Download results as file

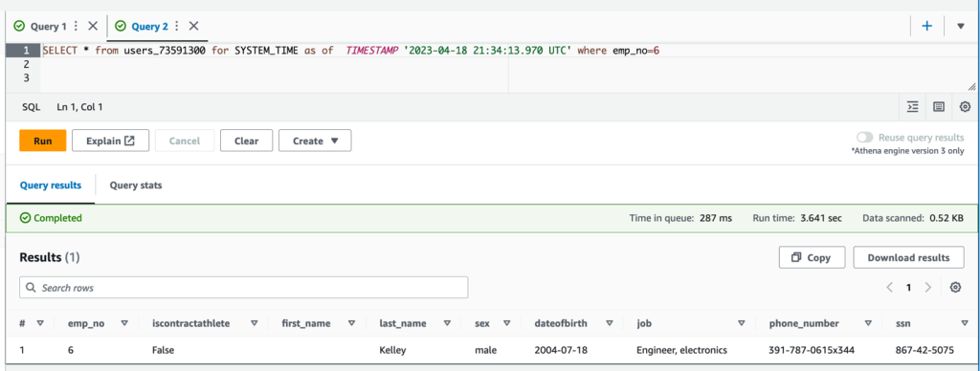tap(908, 257)
